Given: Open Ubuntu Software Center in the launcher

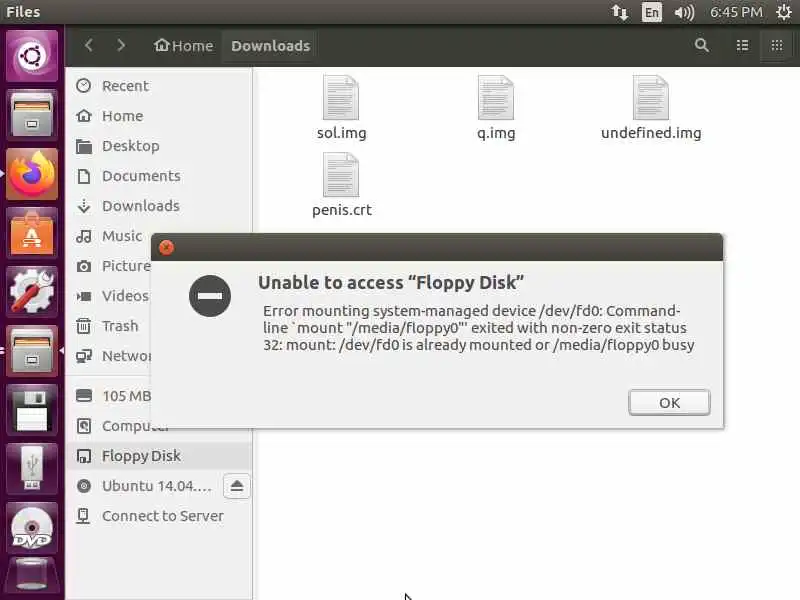Looking at the screenshot, I should pos(32,233).
